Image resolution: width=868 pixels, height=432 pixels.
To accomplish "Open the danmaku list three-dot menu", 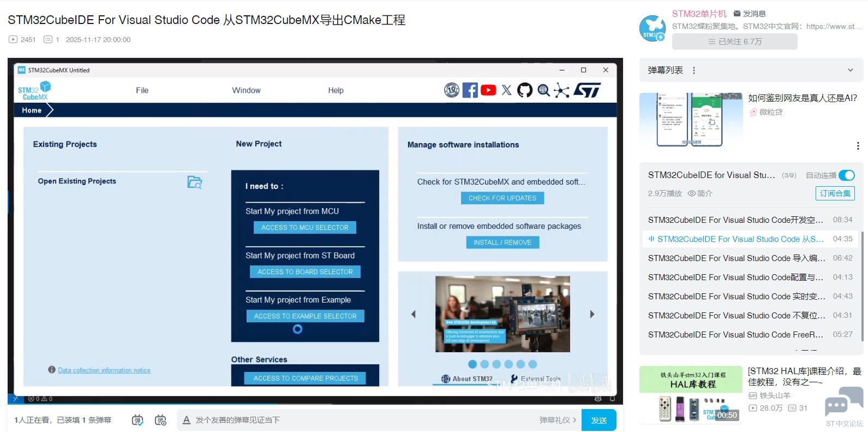I will click(694, 70).
